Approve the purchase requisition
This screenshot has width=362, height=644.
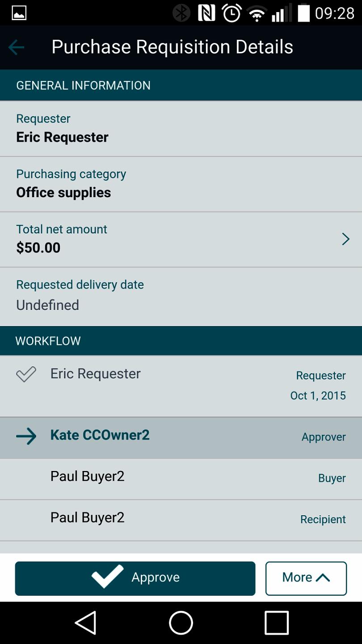point(135,578)
